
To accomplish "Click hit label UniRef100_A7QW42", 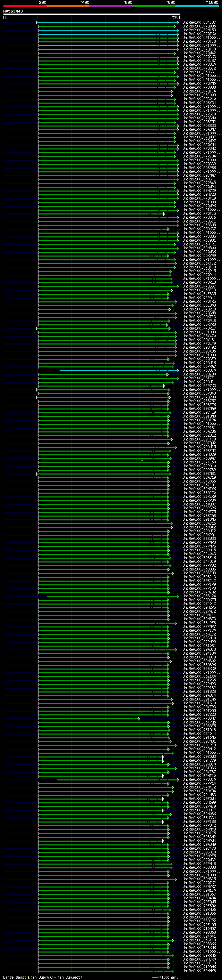I will [199, 53].
